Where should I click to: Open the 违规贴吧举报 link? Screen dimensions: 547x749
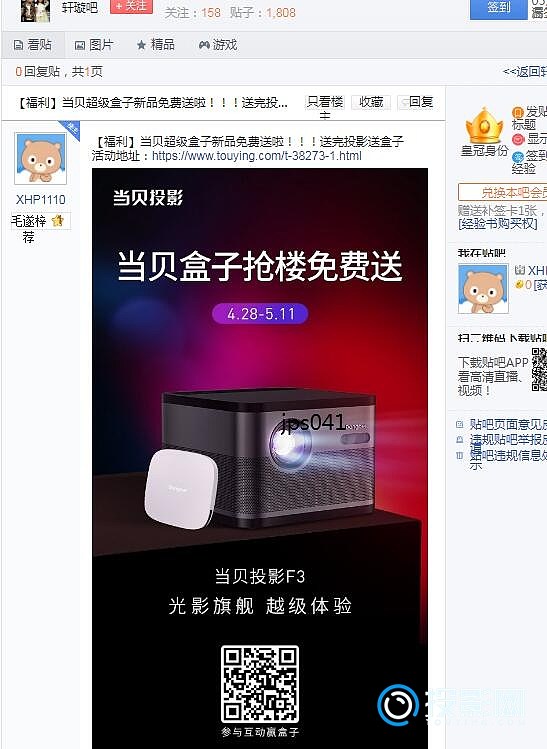click(508, 439)
